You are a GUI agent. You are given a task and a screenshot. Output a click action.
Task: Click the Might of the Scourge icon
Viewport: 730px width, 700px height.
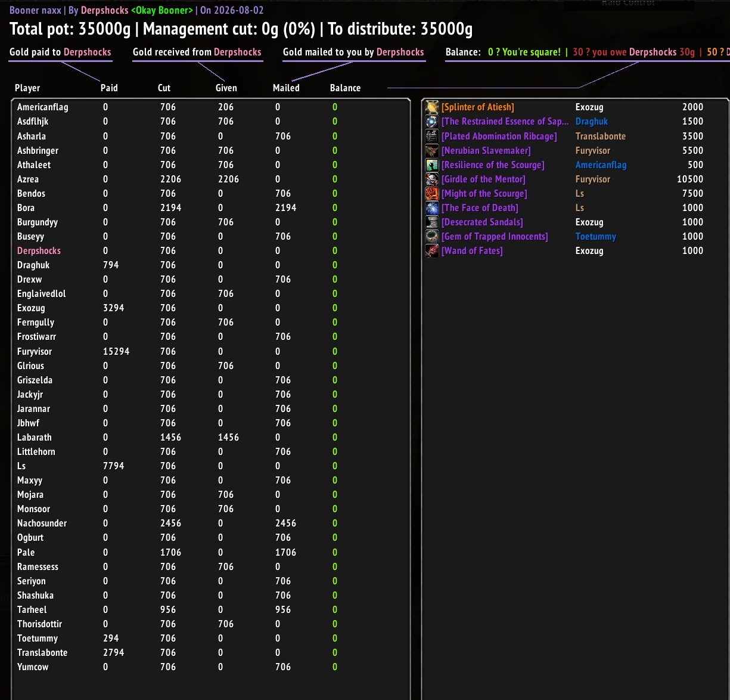coord(432,193)
